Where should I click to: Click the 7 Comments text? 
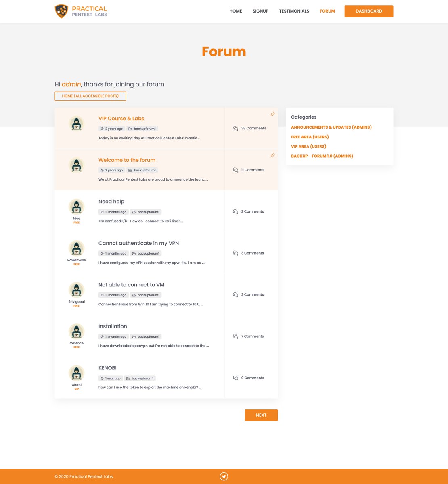click(x=252, y=336)
